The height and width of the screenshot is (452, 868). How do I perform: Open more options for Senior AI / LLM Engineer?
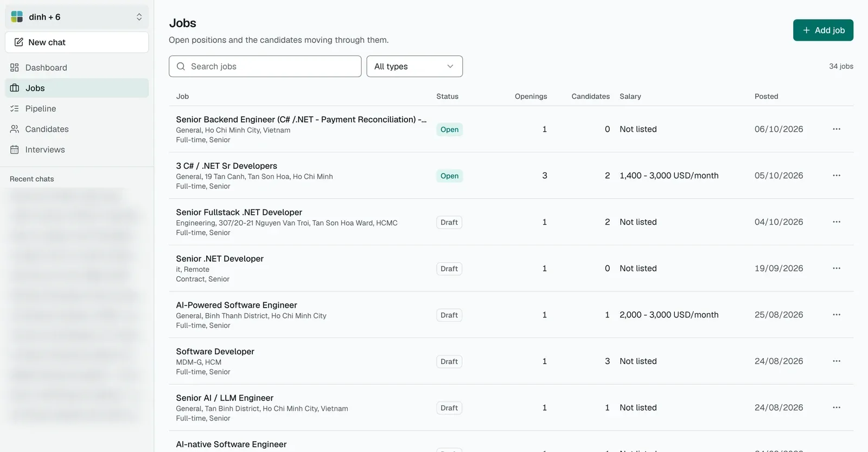[x=837, y=408]
